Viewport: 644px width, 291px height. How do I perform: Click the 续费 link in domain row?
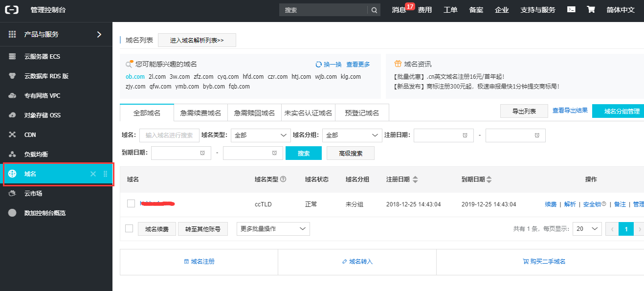(551, 204)
